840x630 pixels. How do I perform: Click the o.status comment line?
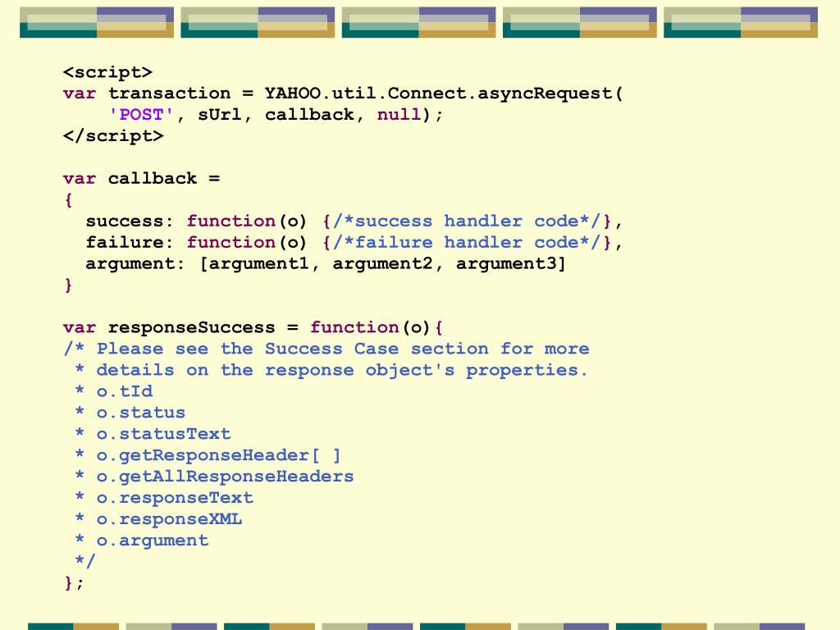[x=130, y=413]
